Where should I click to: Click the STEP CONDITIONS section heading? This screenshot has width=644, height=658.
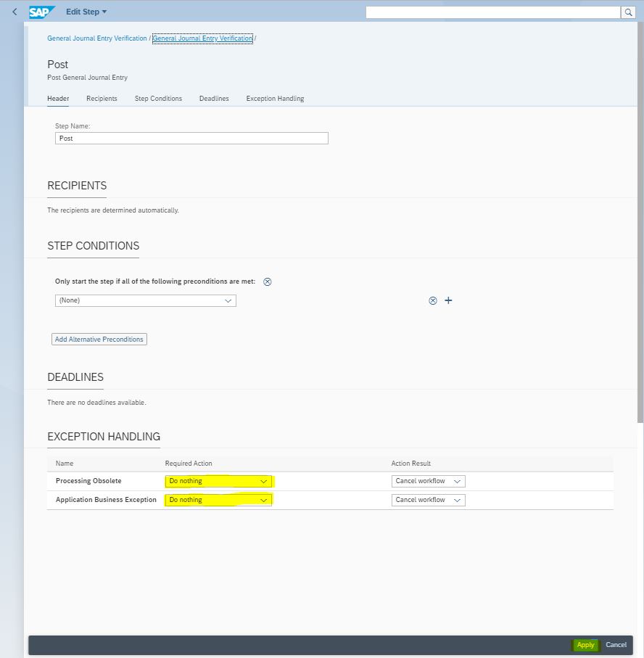[93, 245]
